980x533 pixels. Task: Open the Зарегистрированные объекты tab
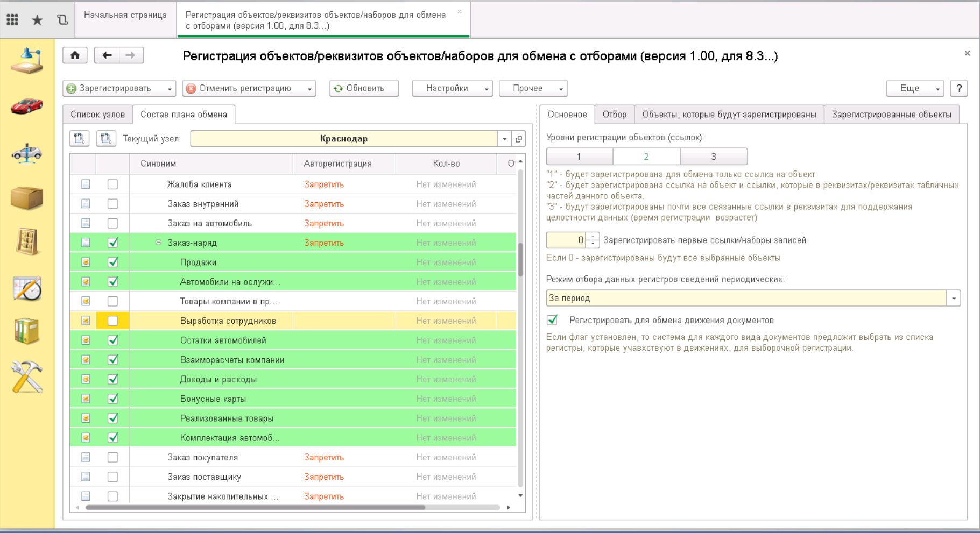(891, 115)
